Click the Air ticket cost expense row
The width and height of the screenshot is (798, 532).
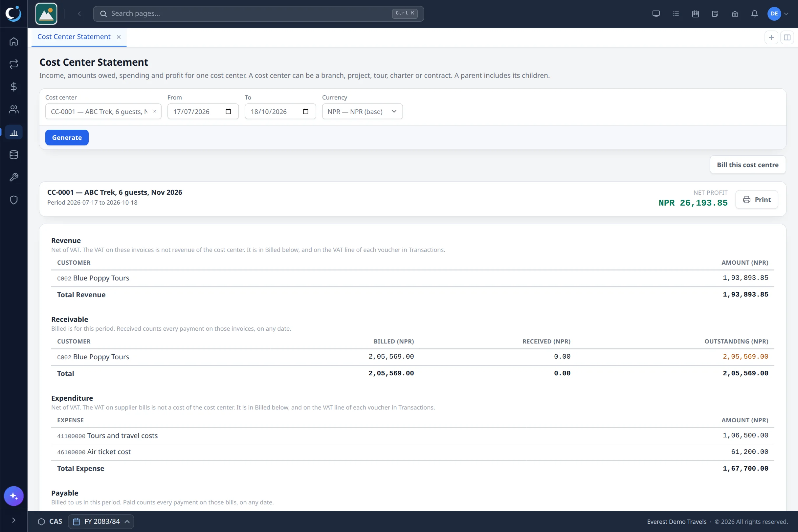pyautogui.click(x=412, y=452)
